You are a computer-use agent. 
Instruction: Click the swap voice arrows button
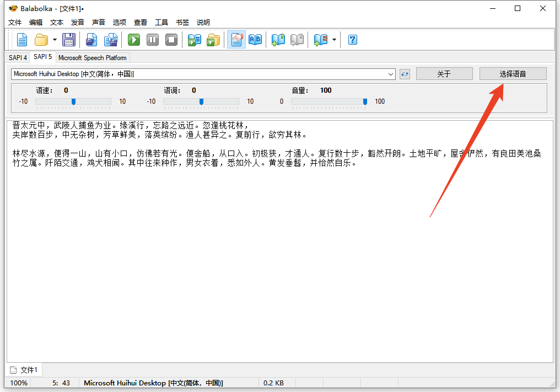point(405,74)
